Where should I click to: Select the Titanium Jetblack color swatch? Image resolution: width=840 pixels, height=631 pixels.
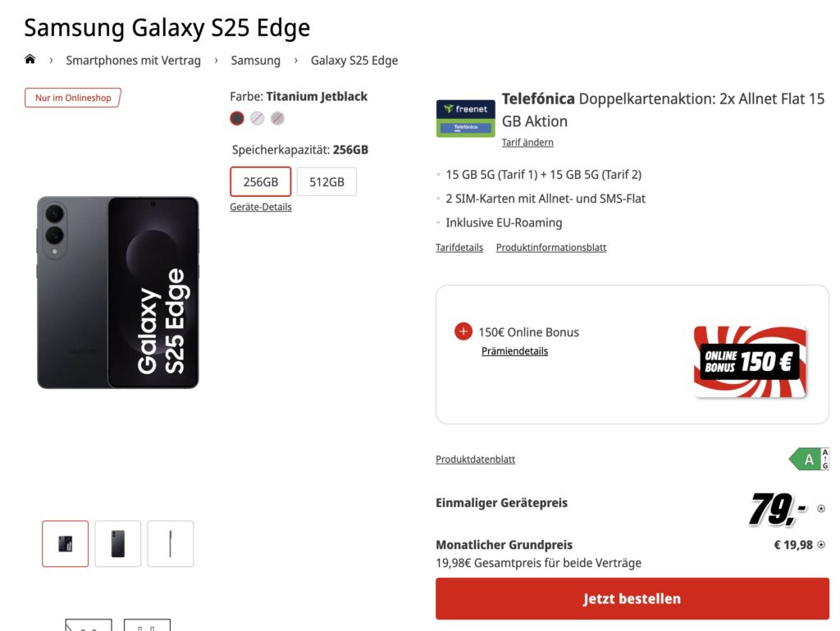pyautogui.click(x=237, y=118)
